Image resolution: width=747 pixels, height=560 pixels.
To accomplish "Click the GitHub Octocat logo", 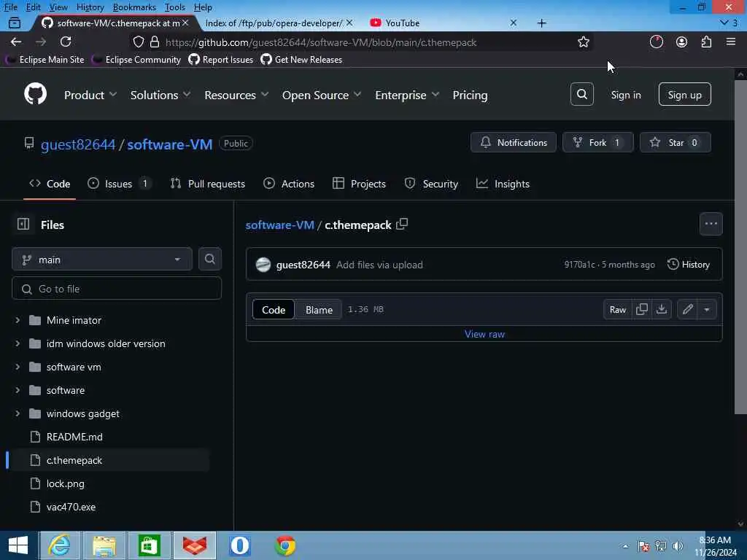I will pyautogui.click(x=35, y=94).
